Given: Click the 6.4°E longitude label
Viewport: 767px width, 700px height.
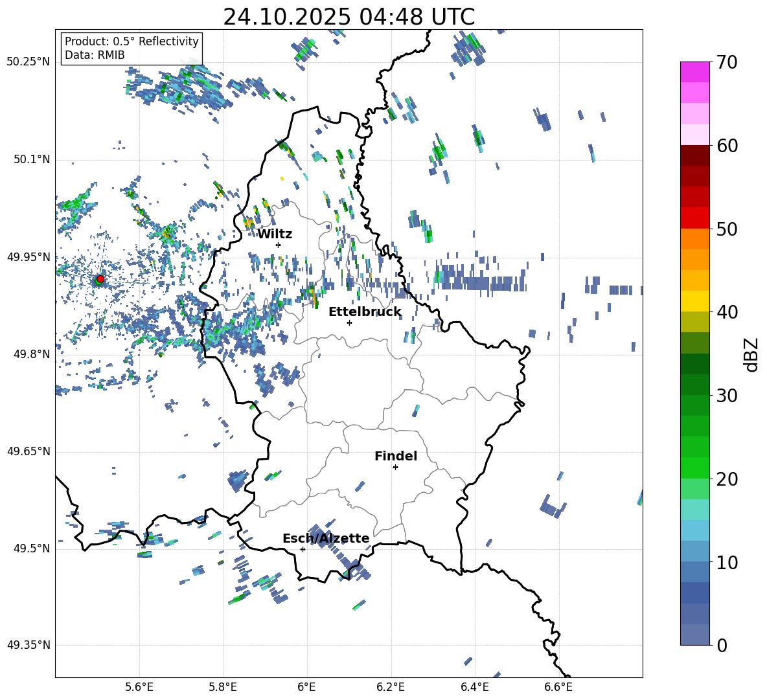Looking at the screenshot, I should (x=474, y=687).
